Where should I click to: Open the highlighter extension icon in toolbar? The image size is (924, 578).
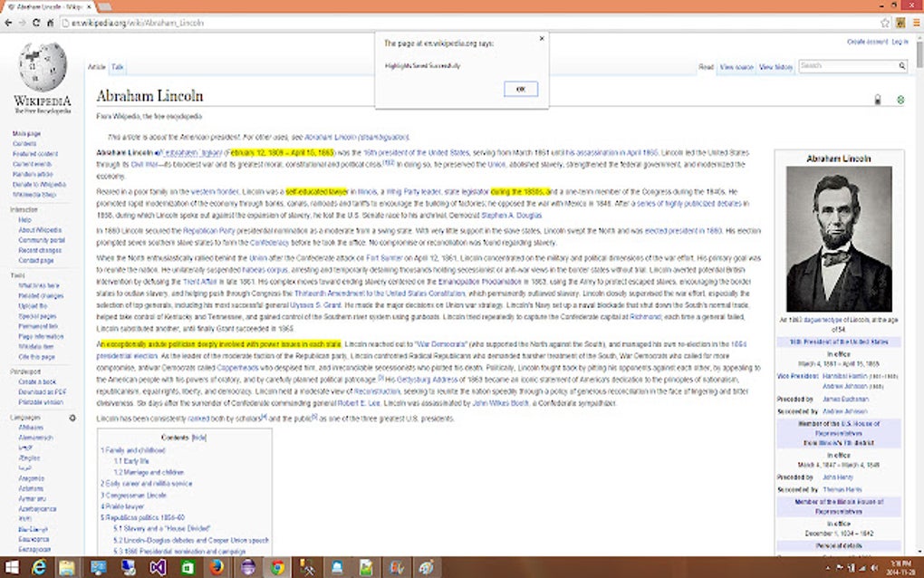[900, 23]
